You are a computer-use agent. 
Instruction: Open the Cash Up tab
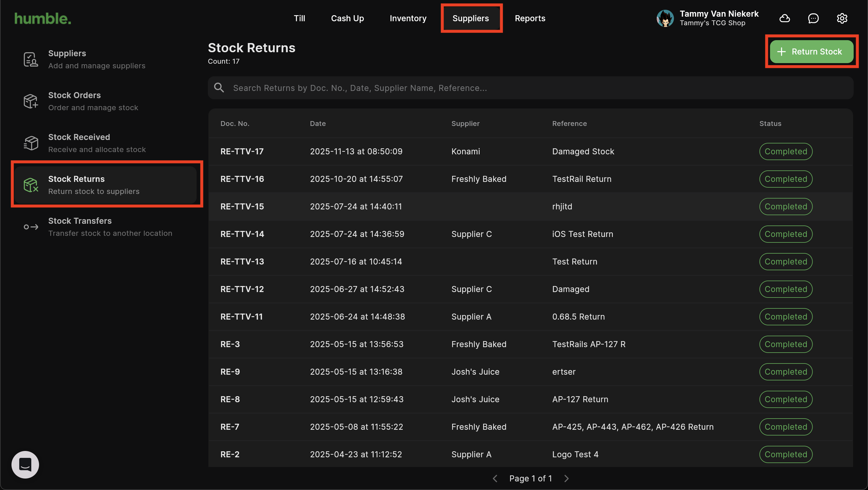(347, 18)
